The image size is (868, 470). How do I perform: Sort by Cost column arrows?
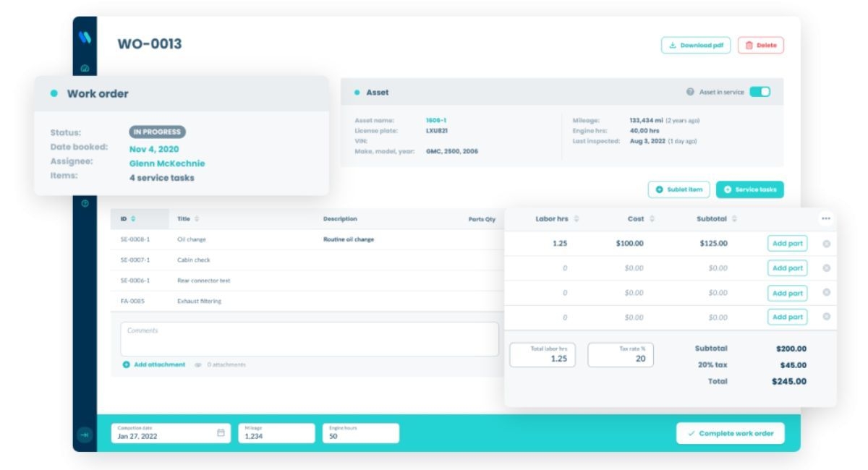coord(652,219)
